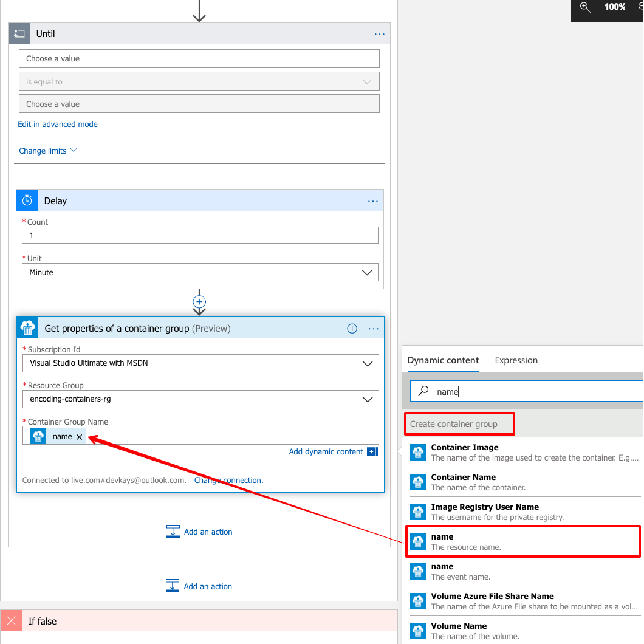Click the info icon on container group action

(352, 329)
